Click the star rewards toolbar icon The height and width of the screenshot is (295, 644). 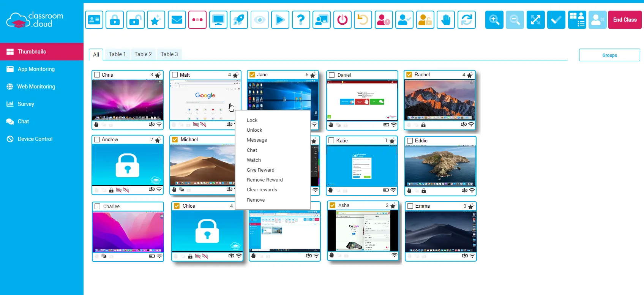point(156,20)
